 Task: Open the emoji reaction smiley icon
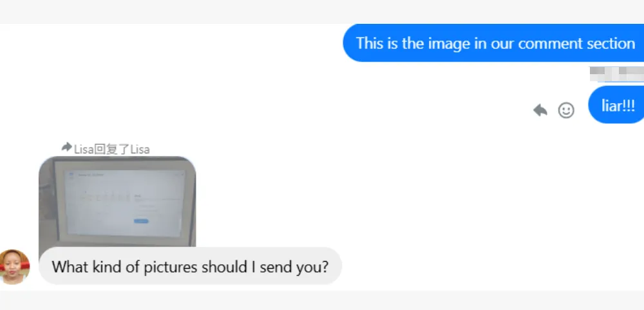click(566, 110)
